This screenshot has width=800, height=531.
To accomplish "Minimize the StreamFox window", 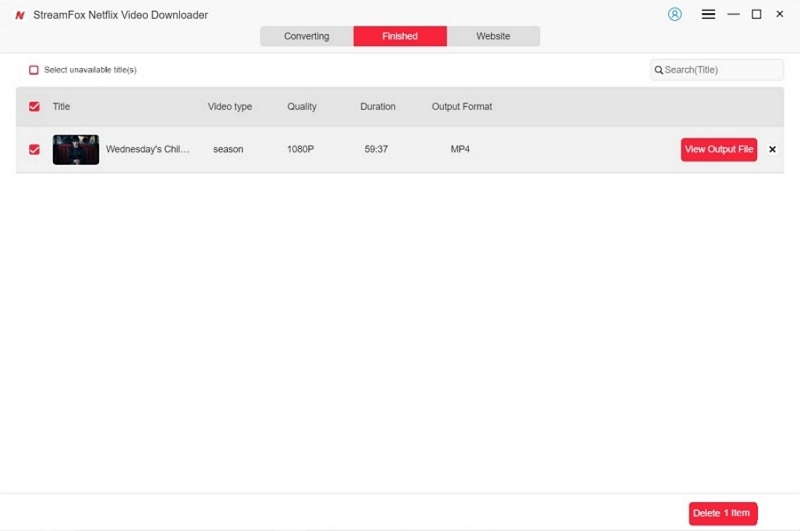I will click(733, 14).
